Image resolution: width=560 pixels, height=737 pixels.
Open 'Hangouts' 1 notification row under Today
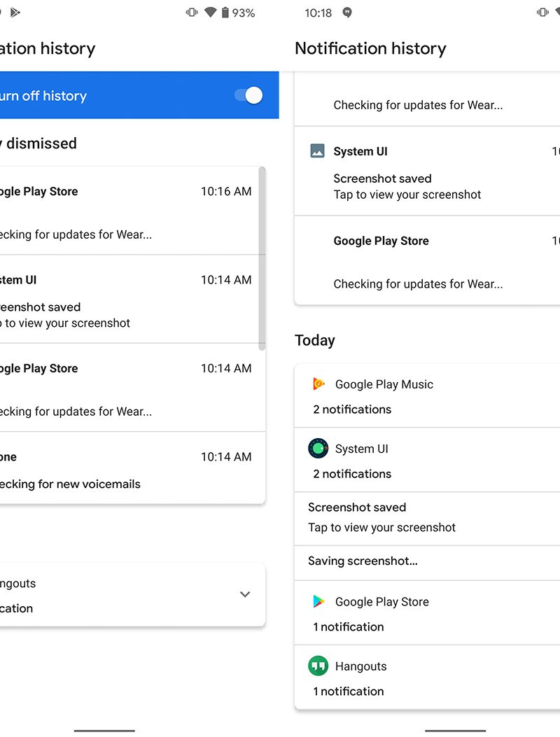[427, 678]
